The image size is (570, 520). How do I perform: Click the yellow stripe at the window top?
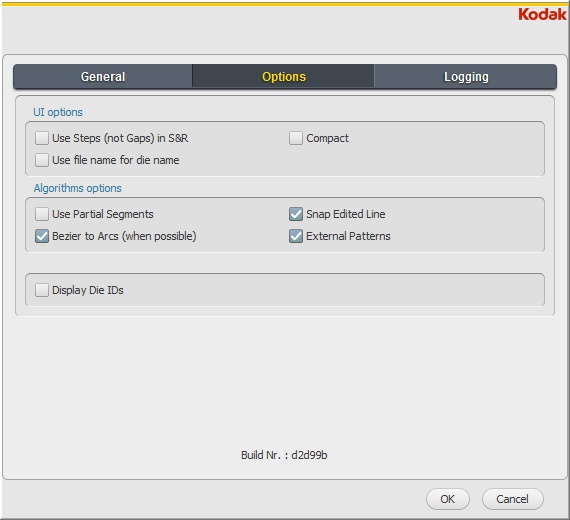coord(285,4)
